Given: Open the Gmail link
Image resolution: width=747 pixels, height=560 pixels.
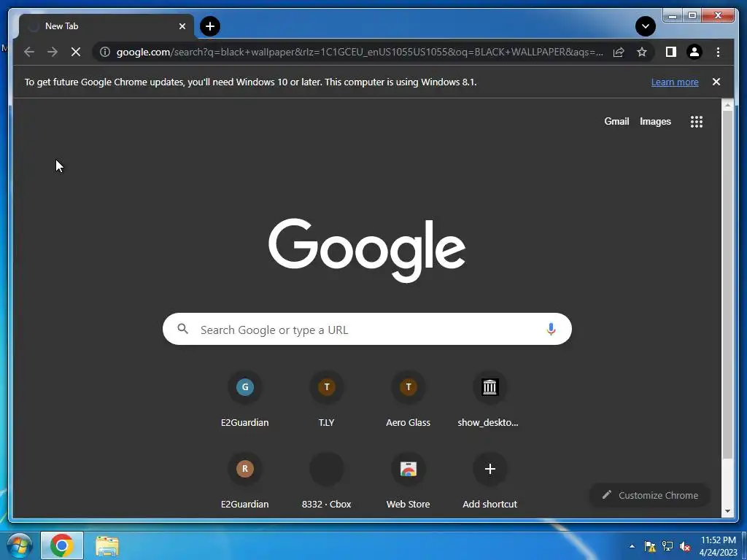Looking at the screenshot, I should tap(616, 122).
